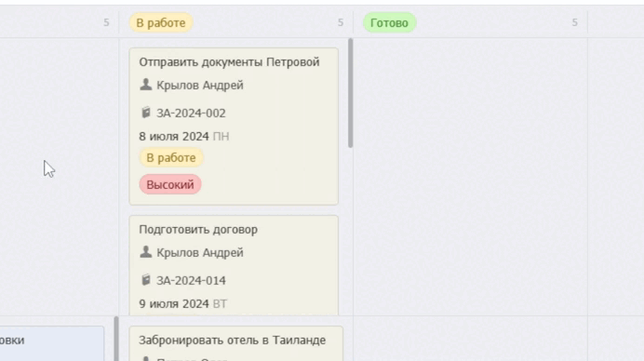Click the person icon beside Крылов Андрей in first card
Image resolution: width=644 pixels, height=361 pixels.
(x=146, y=85)
